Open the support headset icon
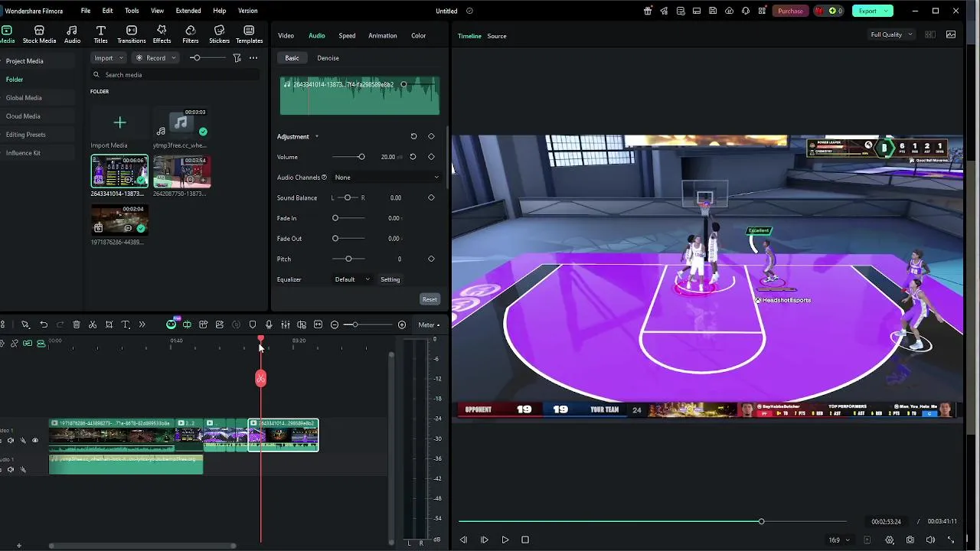This screenshot has height=551, width=980. coord(746,11)
